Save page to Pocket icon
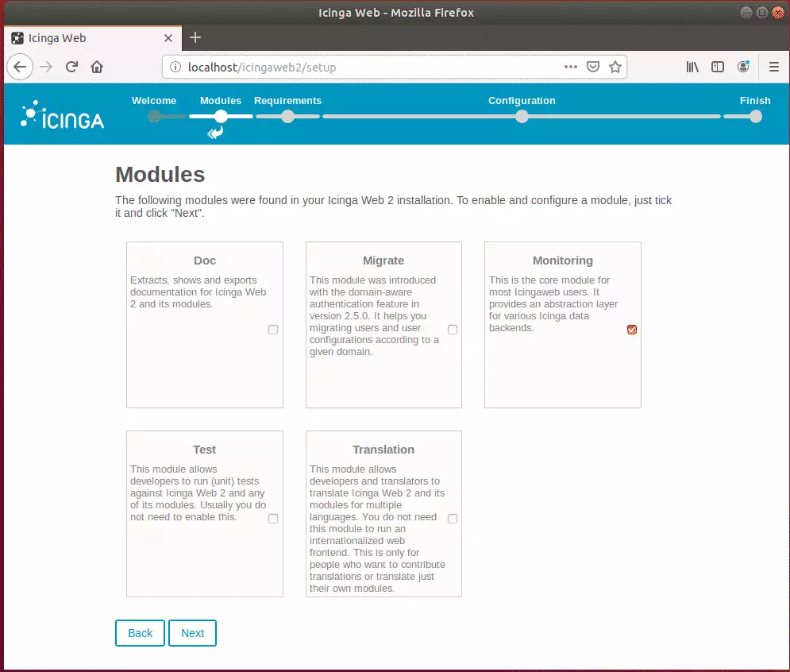 point(593,67)
